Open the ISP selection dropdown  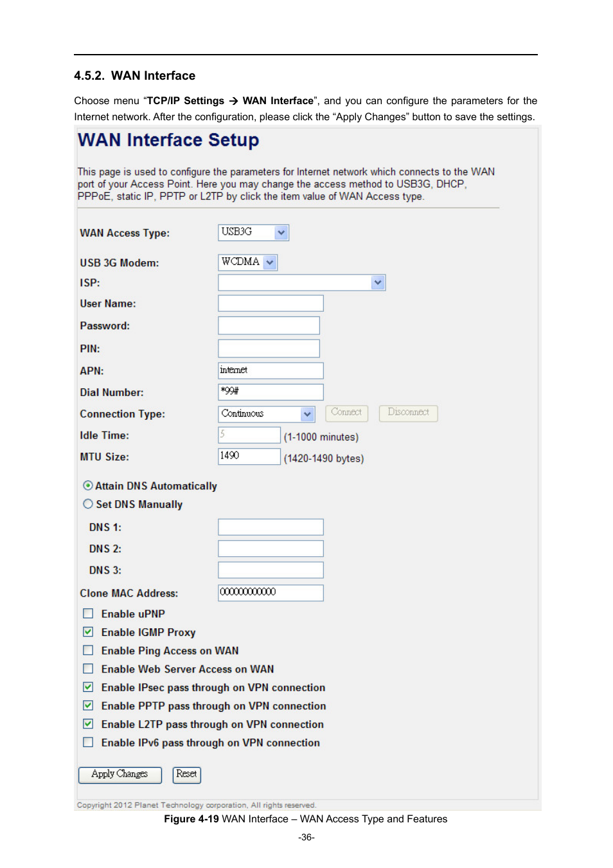pyautogui.click(x=301, y=282)
